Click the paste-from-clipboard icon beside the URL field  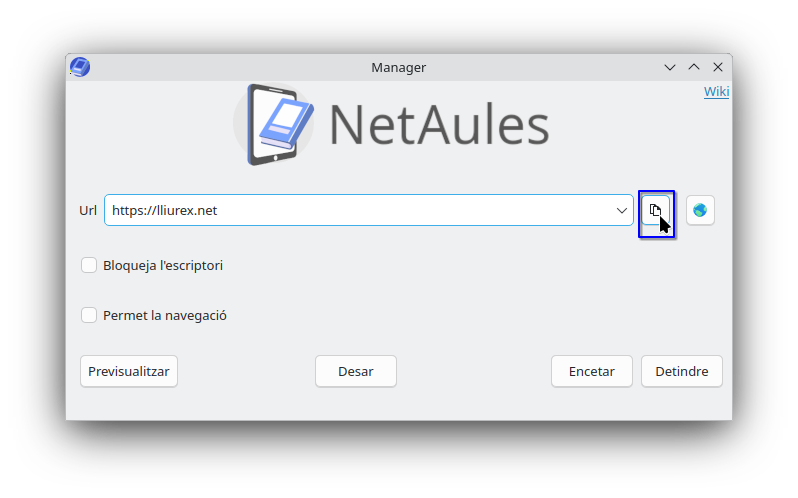coord(655,210)
